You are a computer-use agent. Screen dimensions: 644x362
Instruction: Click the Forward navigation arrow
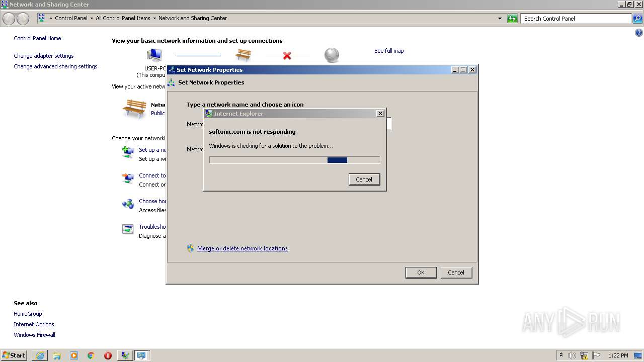[x=23, y=19]
